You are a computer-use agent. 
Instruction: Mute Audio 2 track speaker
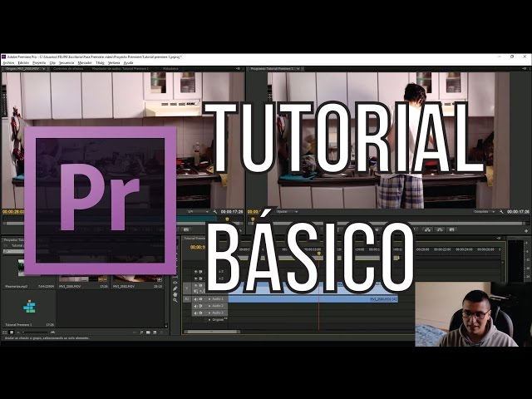coord(196,306)
